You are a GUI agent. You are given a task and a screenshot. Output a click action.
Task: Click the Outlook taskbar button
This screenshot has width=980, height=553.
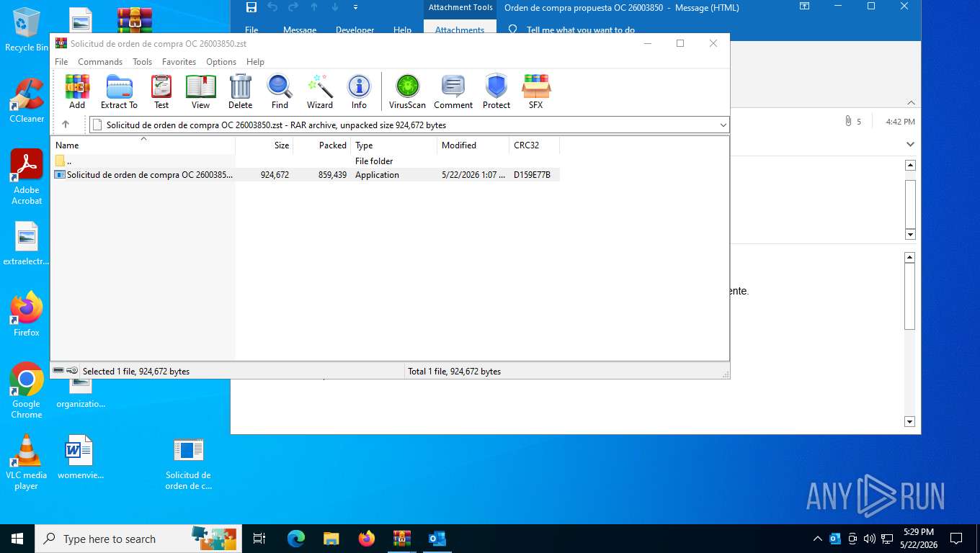(437, 539)
